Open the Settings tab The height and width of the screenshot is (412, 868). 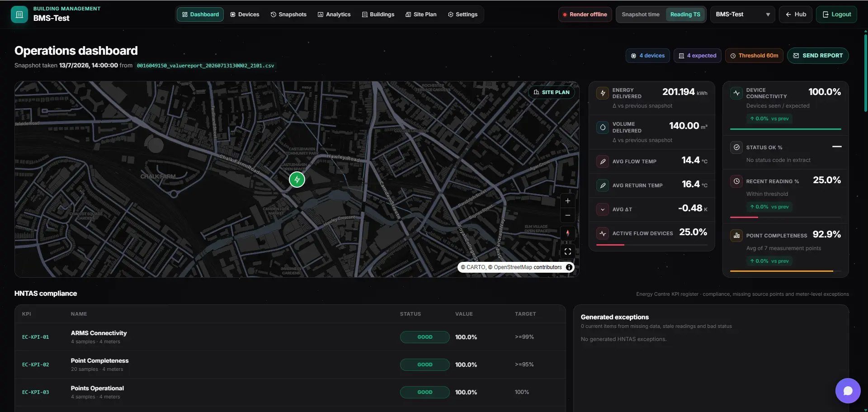pos(462,14)
